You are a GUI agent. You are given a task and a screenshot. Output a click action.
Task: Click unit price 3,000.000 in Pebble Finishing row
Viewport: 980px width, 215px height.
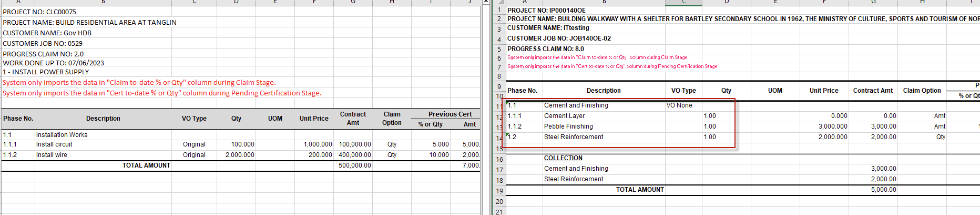pyautogui.click(x=833, y=126)
